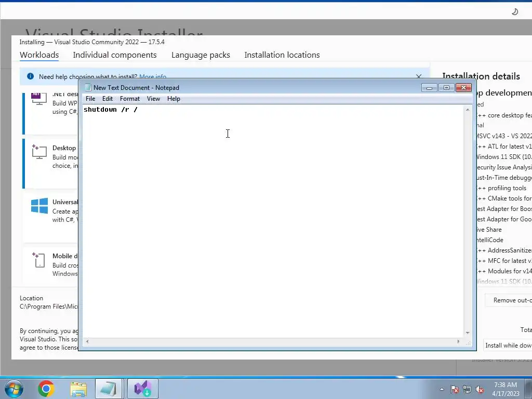
Task: Select the MSVC v143 - VS 2022 entry
Action: [x=504, y=136]
